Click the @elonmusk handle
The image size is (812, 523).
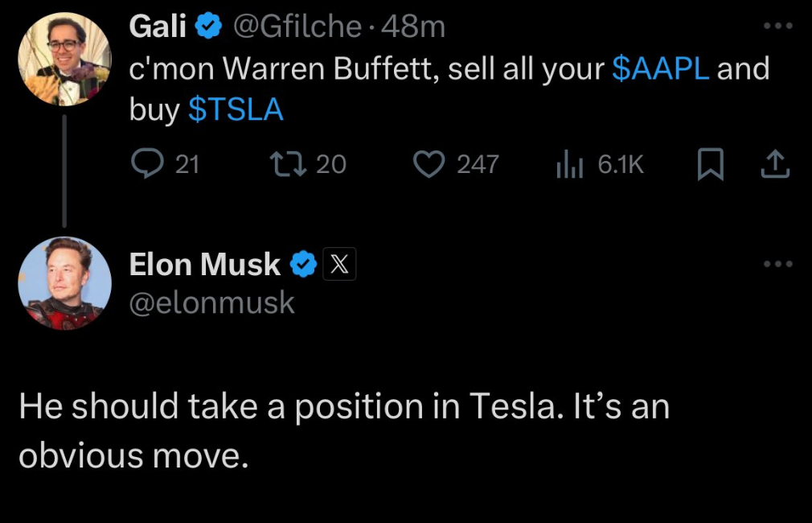tap(211, 303)
